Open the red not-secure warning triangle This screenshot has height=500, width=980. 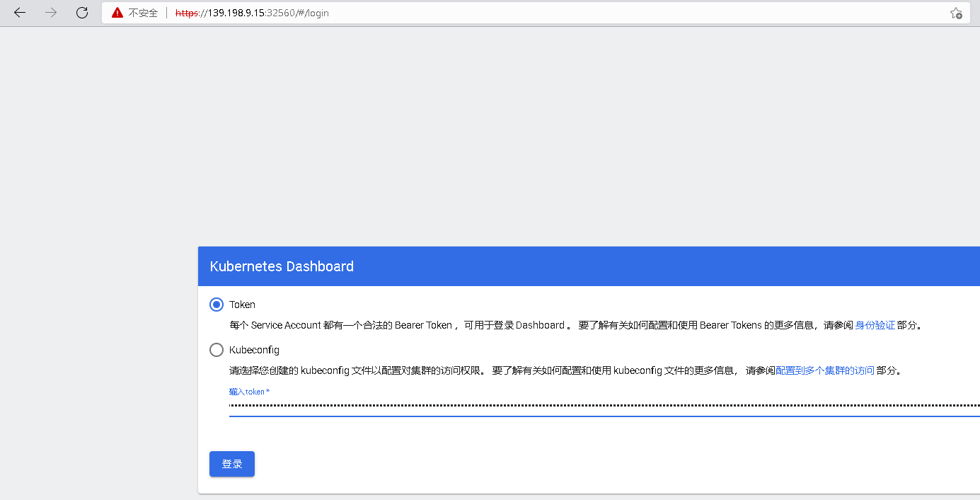coord(117,13)
